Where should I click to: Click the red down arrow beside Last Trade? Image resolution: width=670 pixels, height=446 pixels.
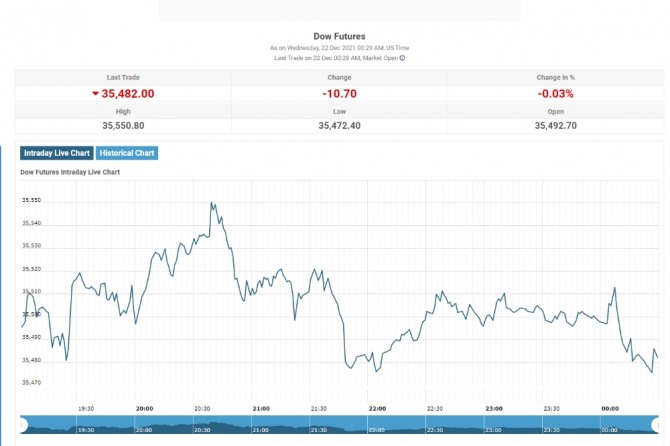coord(95,94)
